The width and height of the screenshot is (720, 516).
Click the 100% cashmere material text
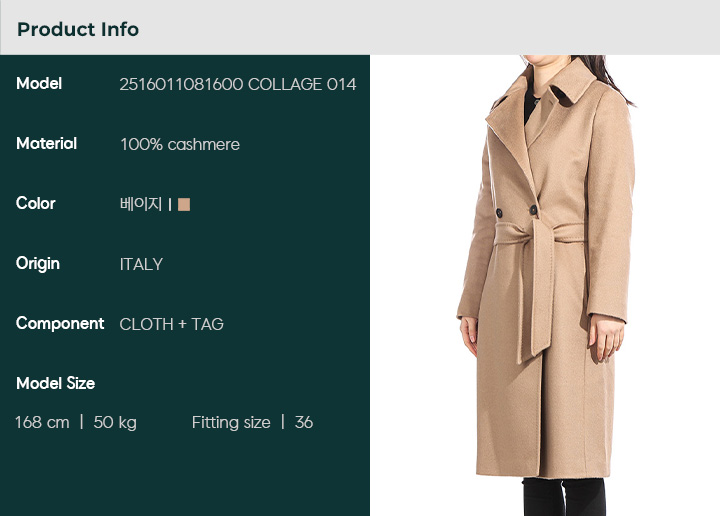coord(180,144)
